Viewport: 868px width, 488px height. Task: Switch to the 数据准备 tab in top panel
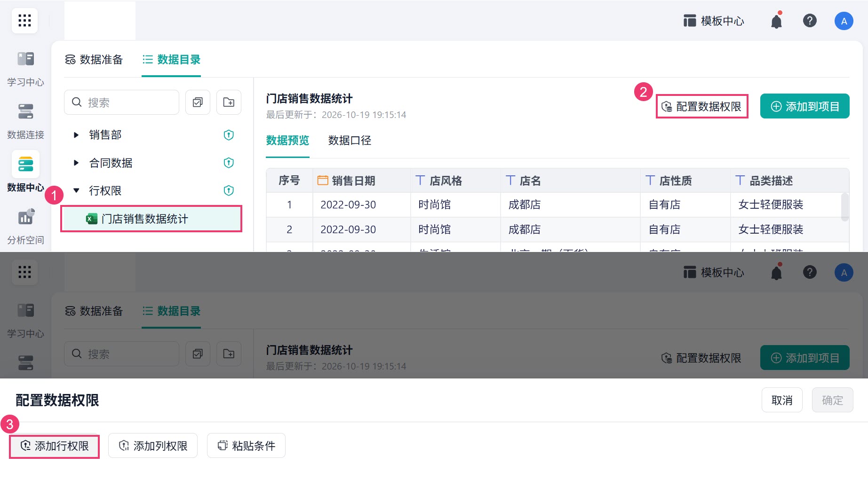[94, 59]
